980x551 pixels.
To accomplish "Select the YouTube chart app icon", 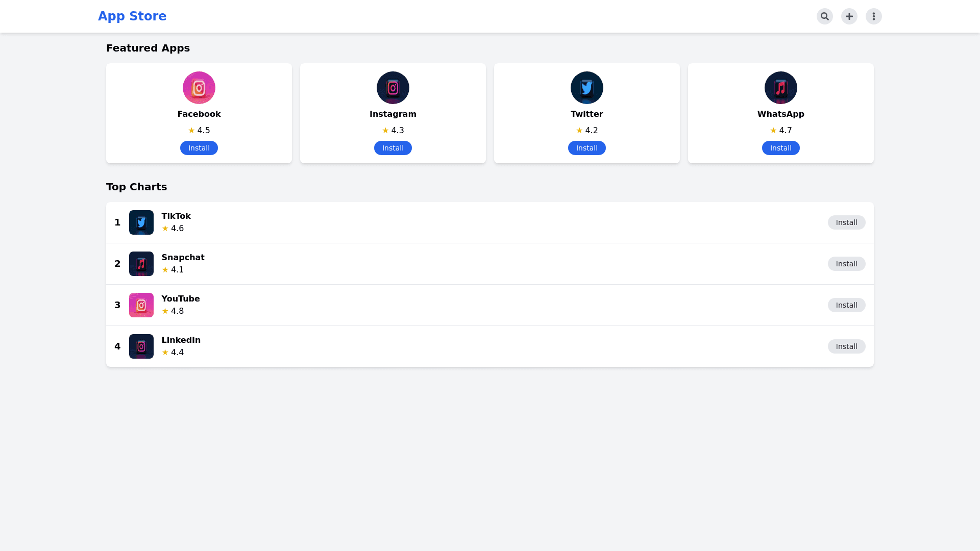I will 141,305.
